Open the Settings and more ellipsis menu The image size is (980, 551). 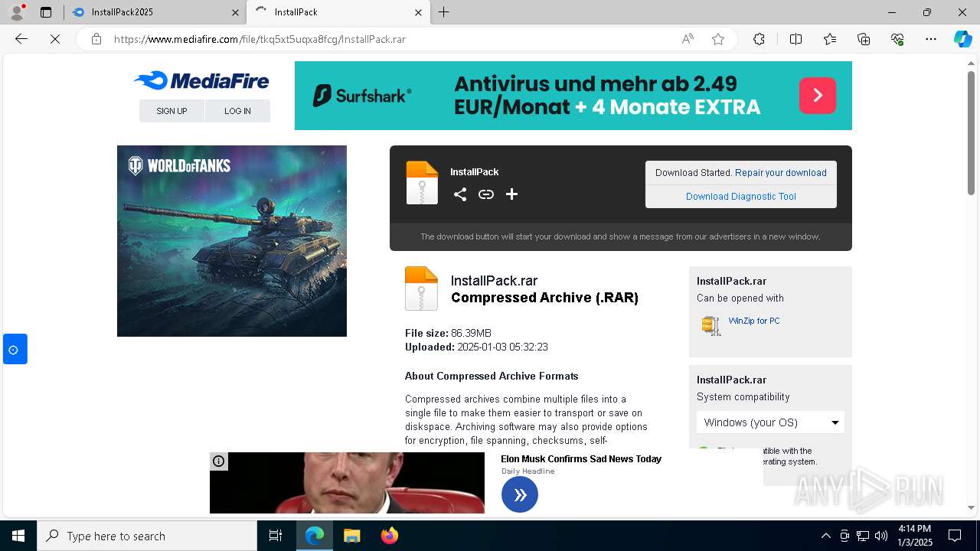click(x=931, y=39)
